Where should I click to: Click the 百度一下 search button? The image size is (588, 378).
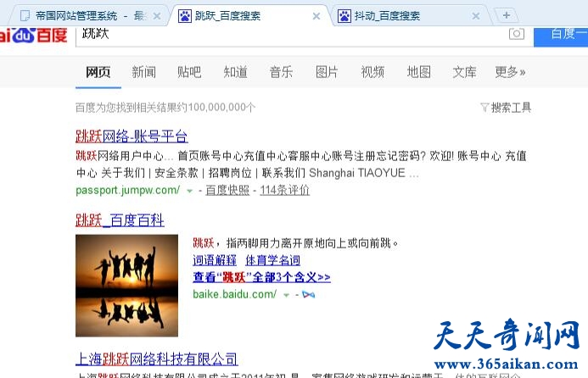coord(561,36)
